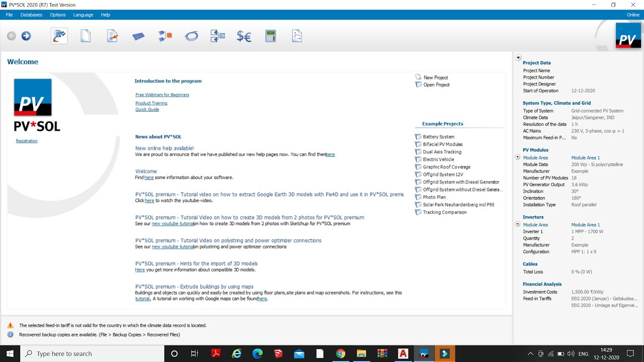The image size is (644, 362).
Task: Open the Help menu
Action: click(106, 15)
